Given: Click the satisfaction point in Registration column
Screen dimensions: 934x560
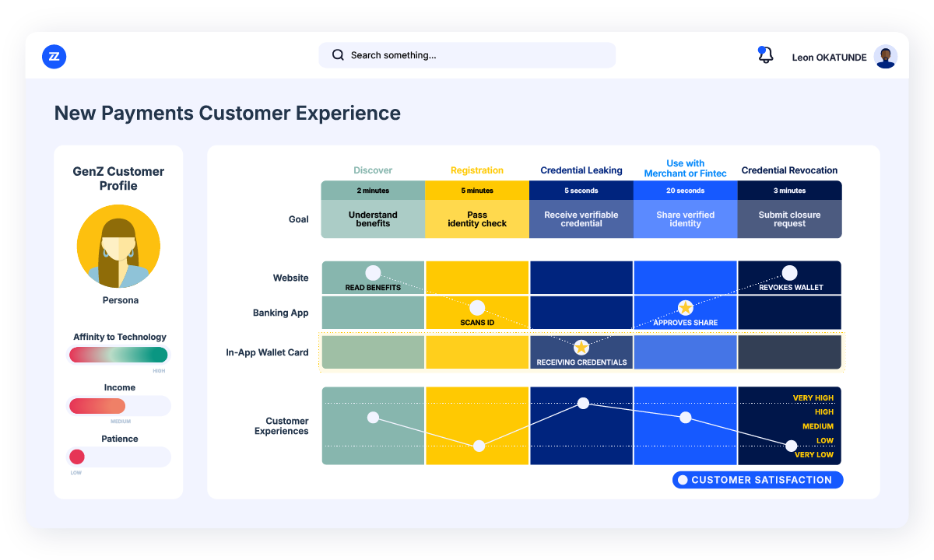Looking at the screenshot, I should tap(479, 446).
